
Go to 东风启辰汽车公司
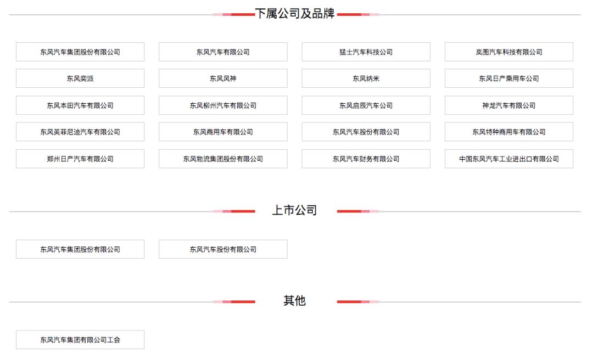[x=366, y=105]
